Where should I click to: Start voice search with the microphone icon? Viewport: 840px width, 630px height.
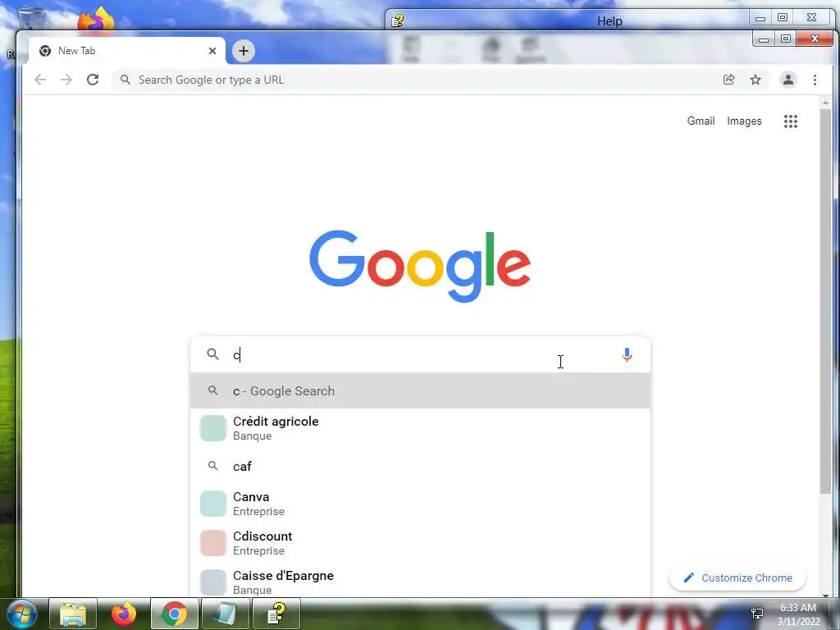[627, 354]
